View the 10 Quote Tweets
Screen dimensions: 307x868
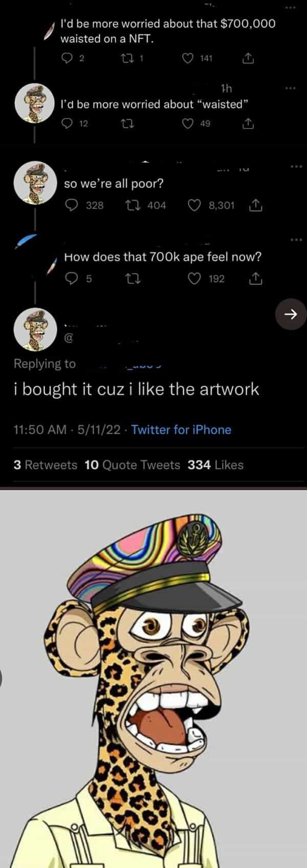click(x=132, y=465)
